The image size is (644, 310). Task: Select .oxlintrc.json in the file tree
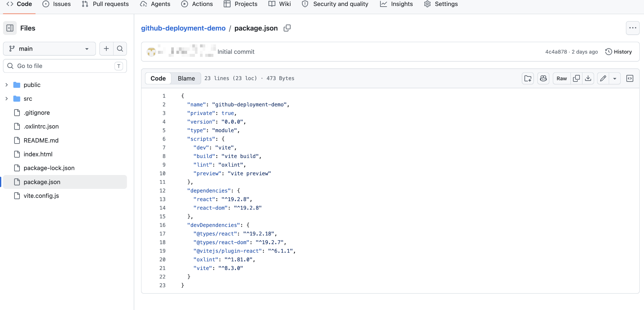pyautogui.click(x=65, y=127)
